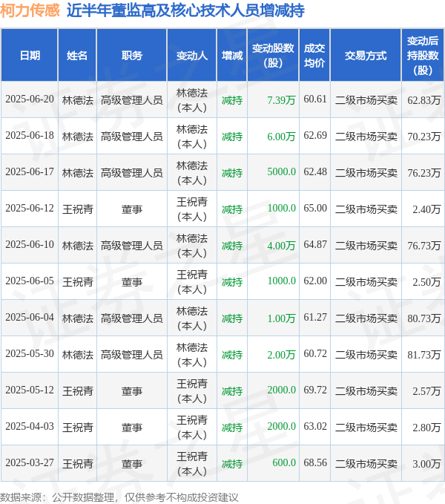
Task: Click 二级市场买卖 in the 2025-05-12 row
Action: tap(366, 390)
